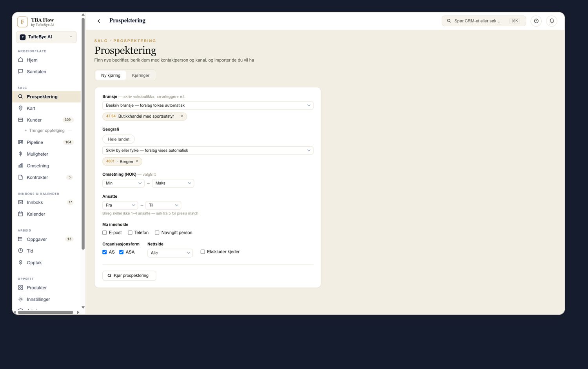This screenshot has width=588, height=369.
Task: Uncheck the ASA organization form checkbox
Action: click(x=122, y=252)
